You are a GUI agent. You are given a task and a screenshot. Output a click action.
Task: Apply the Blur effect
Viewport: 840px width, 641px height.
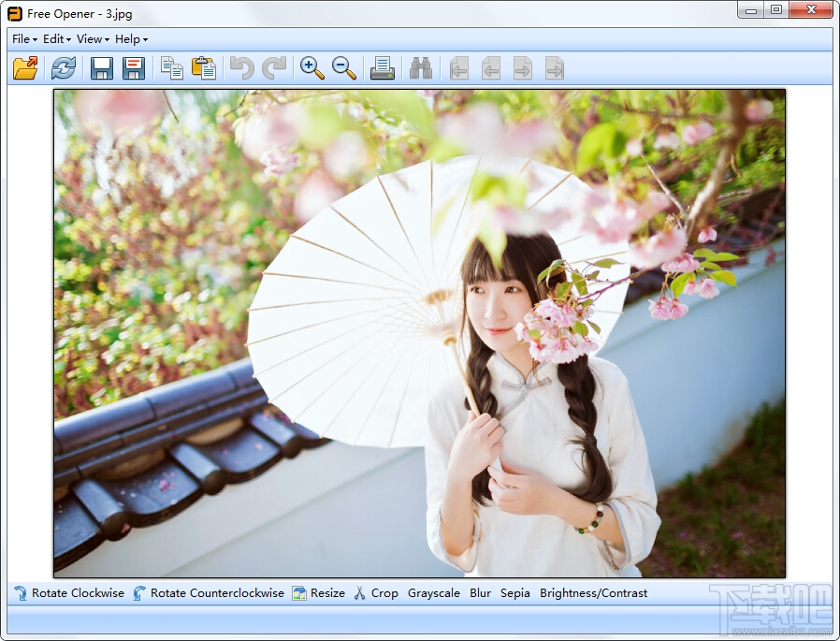coord(481,593)
